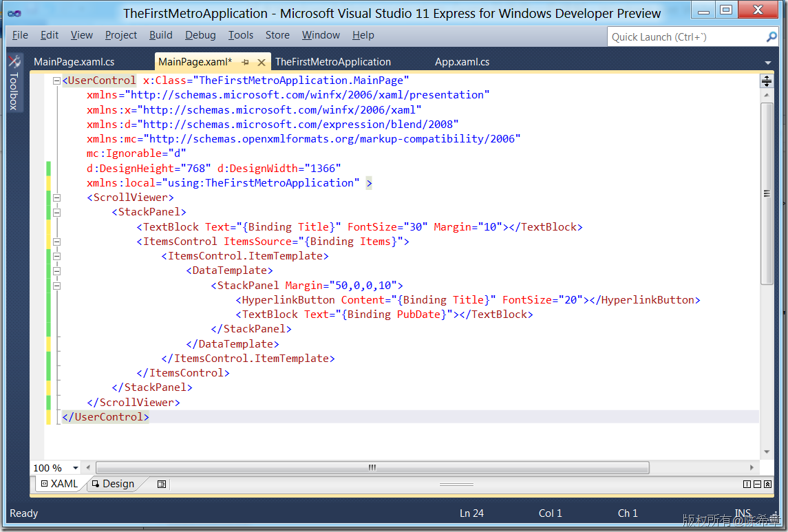The height and width of the screenshot is (532, 788).
Task: Switch to the TheFirstMetroApplication tab
Action: (332, 62)
